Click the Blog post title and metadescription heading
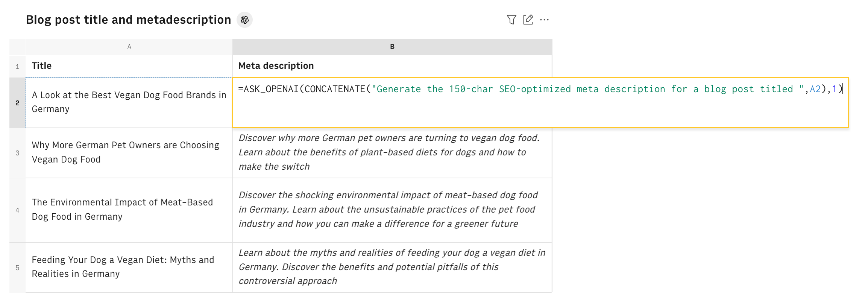868x307 pixels. 128,20
